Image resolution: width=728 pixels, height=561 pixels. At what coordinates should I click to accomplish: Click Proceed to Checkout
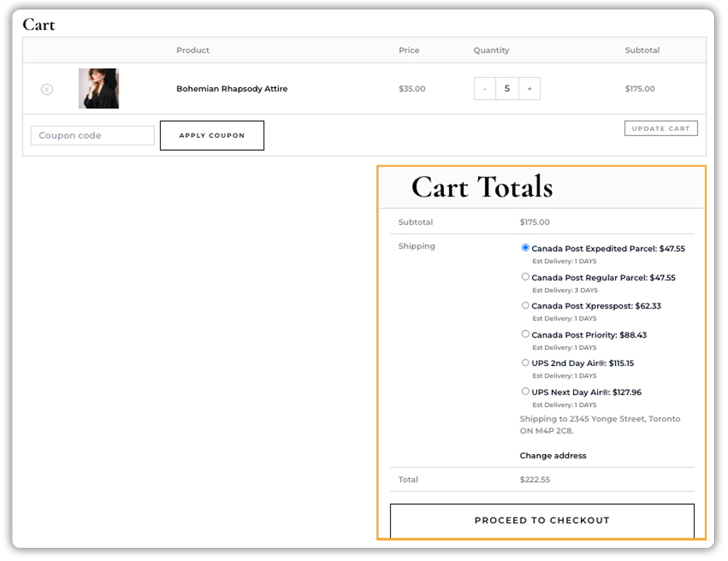(x=542, y=520)
